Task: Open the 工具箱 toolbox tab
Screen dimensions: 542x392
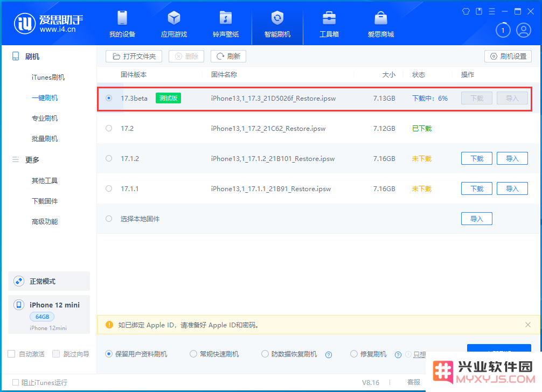Action: 329,24
